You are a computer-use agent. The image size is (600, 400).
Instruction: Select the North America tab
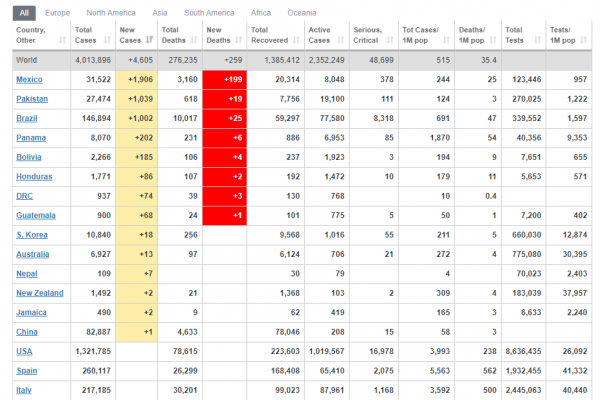pos(111,13)
